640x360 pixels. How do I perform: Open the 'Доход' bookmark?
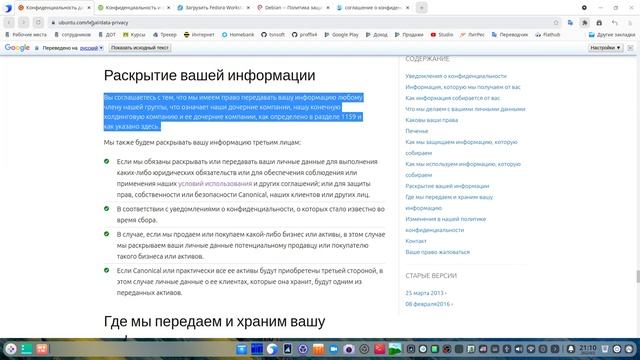376,35
